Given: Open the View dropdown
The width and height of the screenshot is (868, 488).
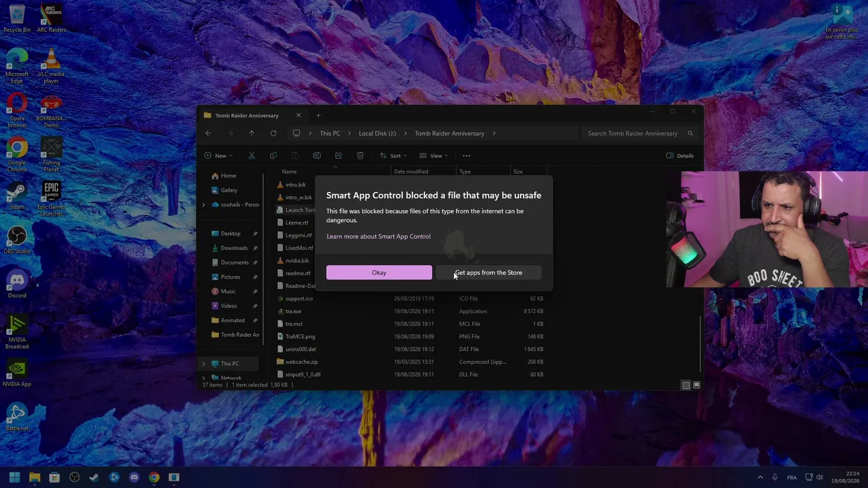Looking at the screenshot, I should (x=433, y=156).
